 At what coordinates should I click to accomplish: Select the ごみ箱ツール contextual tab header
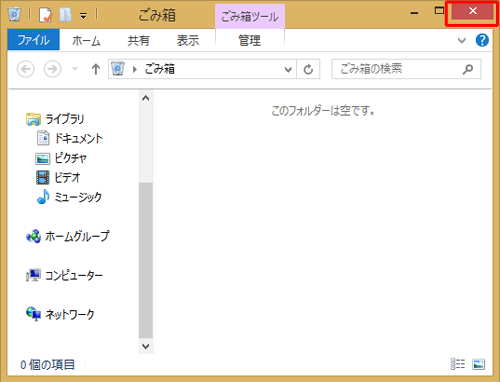(250, 16)
